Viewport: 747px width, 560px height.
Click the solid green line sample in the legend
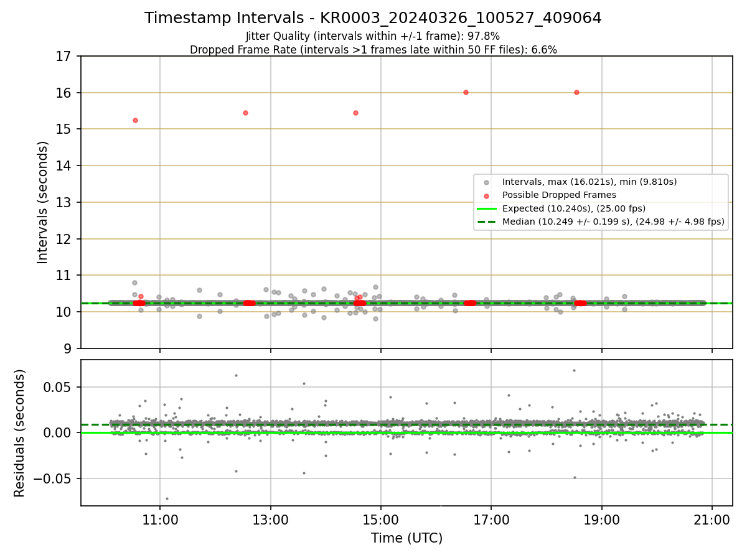[487, 208]
